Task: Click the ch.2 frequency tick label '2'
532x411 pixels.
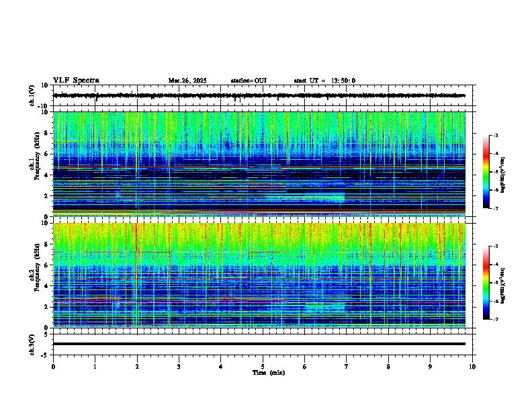Action: click(x=47, y=307)
